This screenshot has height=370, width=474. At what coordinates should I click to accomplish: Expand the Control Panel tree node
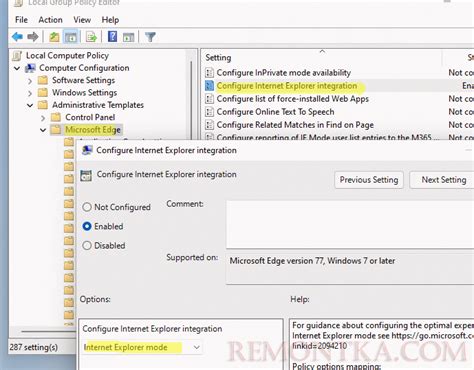[43, 118]
